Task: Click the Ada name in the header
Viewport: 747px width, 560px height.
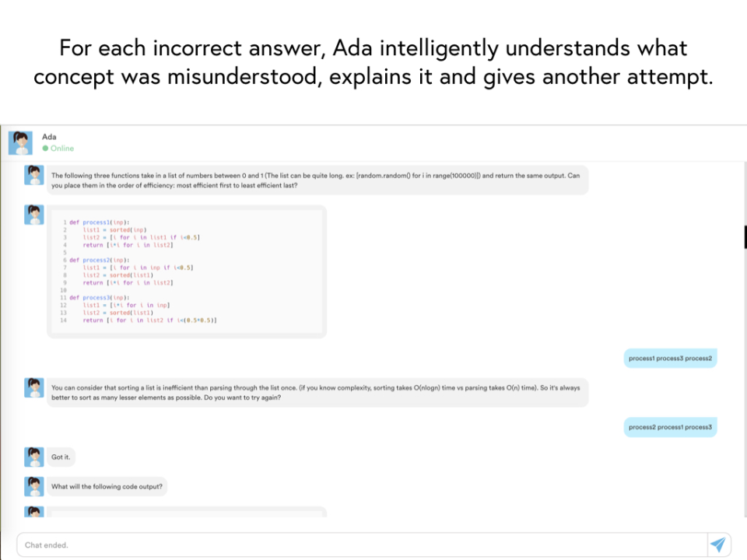Action: coord(49,137)
